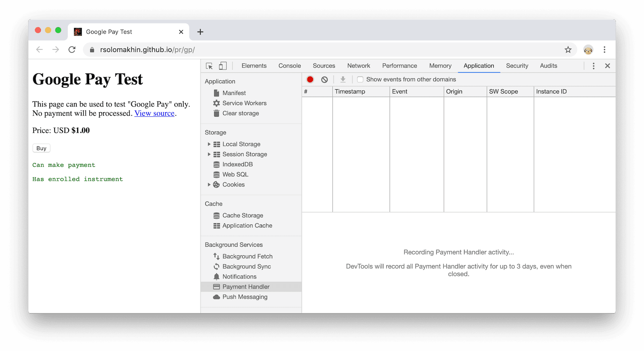The width and height of the screenshot is (644, 351).
Task: Stop recording with the red record button
Action: (310, 79)
